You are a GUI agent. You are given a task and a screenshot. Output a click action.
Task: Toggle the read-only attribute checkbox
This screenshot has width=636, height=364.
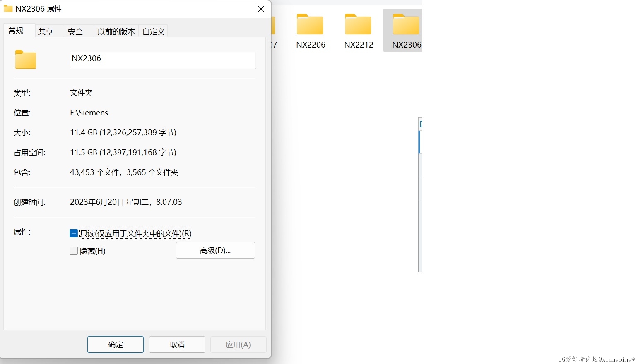tap(74, 233)
